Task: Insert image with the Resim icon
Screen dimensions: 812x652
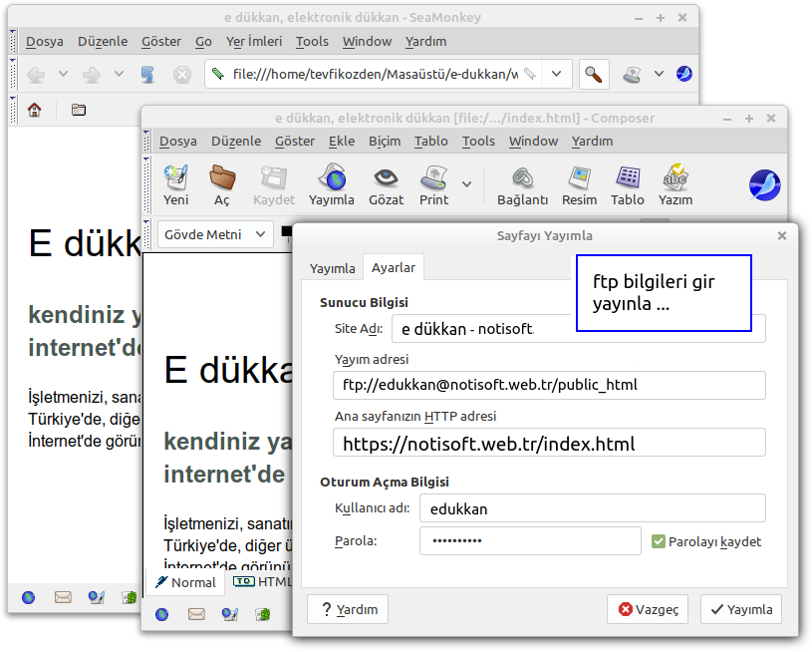Action: pyautogui.click(x=579, y=179)
